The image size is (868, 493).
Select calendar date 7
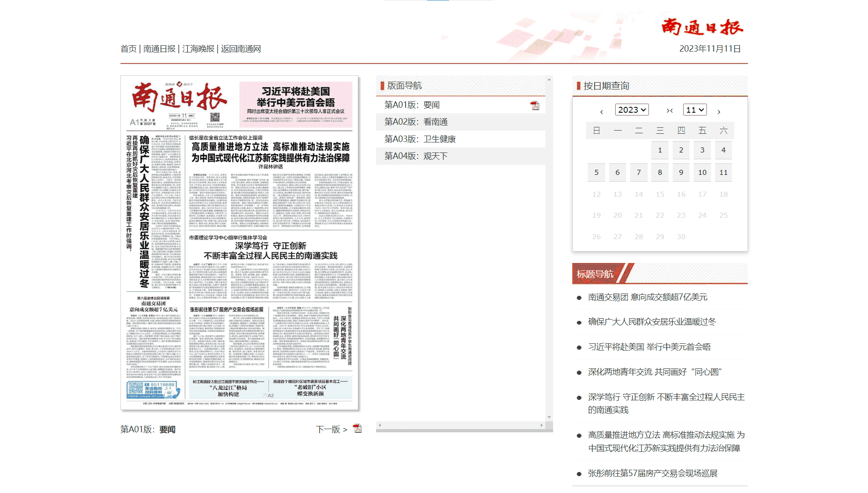click(x=639, y=173)
